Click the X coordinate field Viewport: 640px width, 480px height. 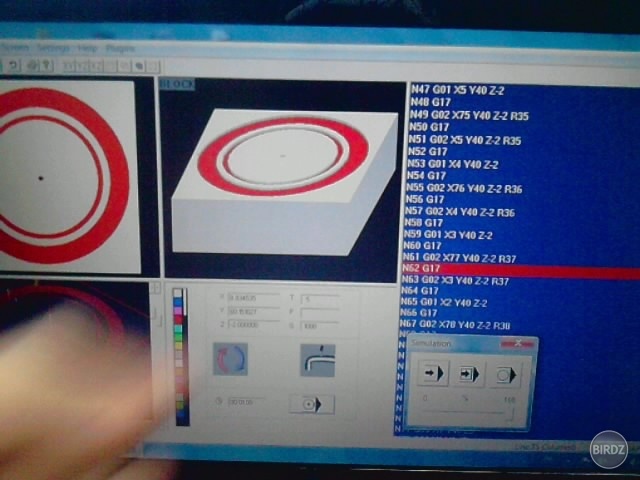point(253,298)
